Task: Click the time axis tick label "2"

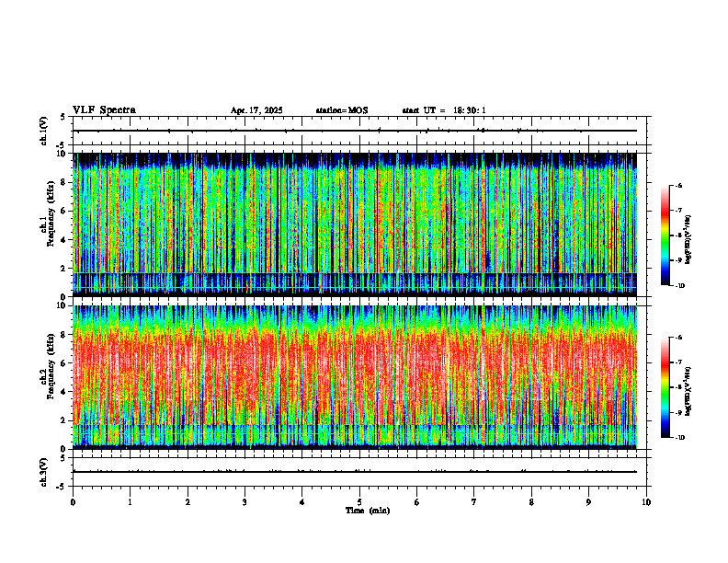Action: pos(188,502)
